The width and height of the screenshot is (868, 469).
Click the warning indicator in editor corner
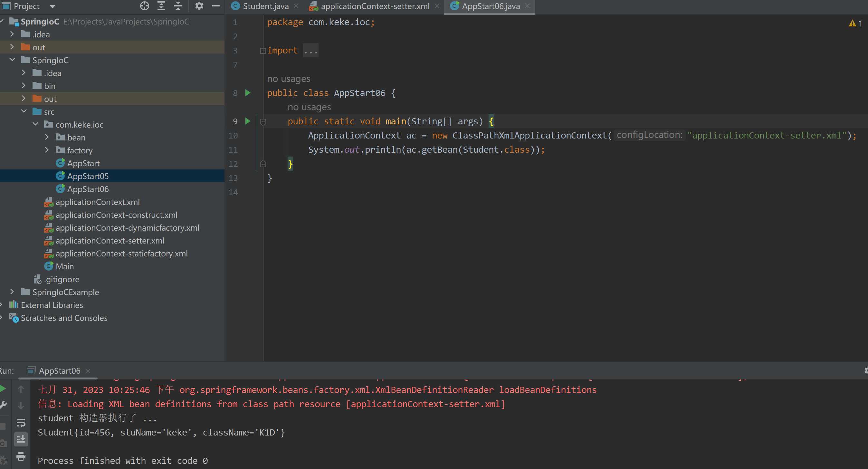pyautogui.click(x=855, y=23)
